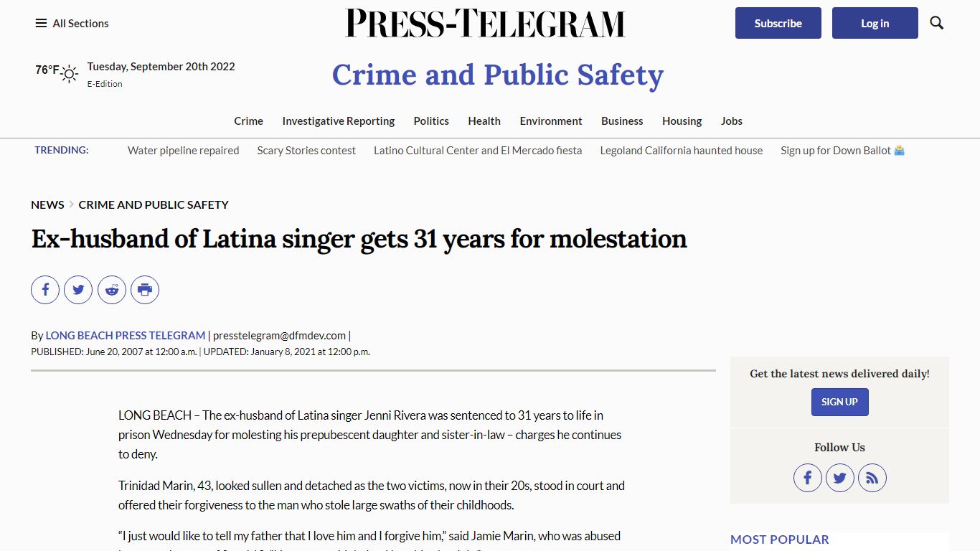Click the Follow Us heading
This screenshot has width=980, height=551.
click(x=840, y=447)
